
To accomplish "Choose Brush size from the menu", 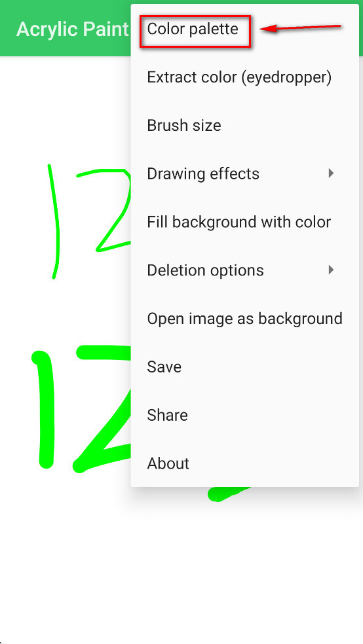I will coord(244,125).
